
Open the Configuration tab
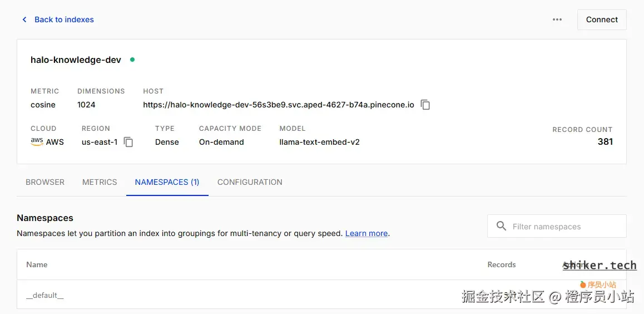click(250, 182)
